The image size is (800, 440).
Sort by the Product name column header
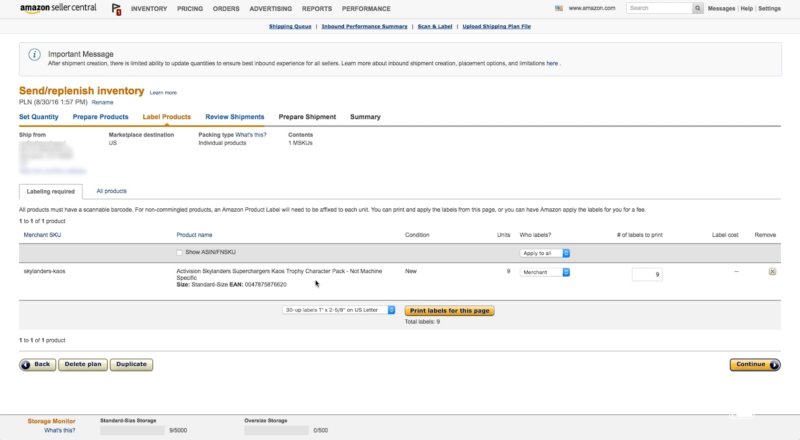pos(194,235)
